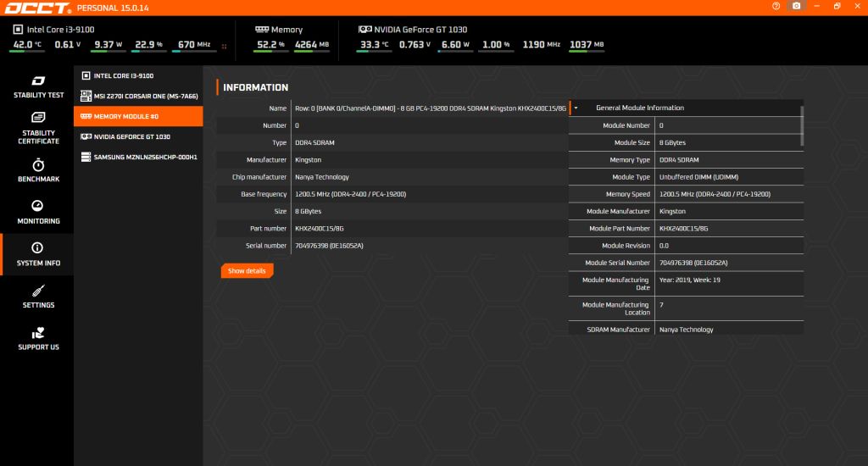The height and width of the screenshot is (466, 868).
Task: Click the OCCT logo in title bar
Action: [37, 8]
